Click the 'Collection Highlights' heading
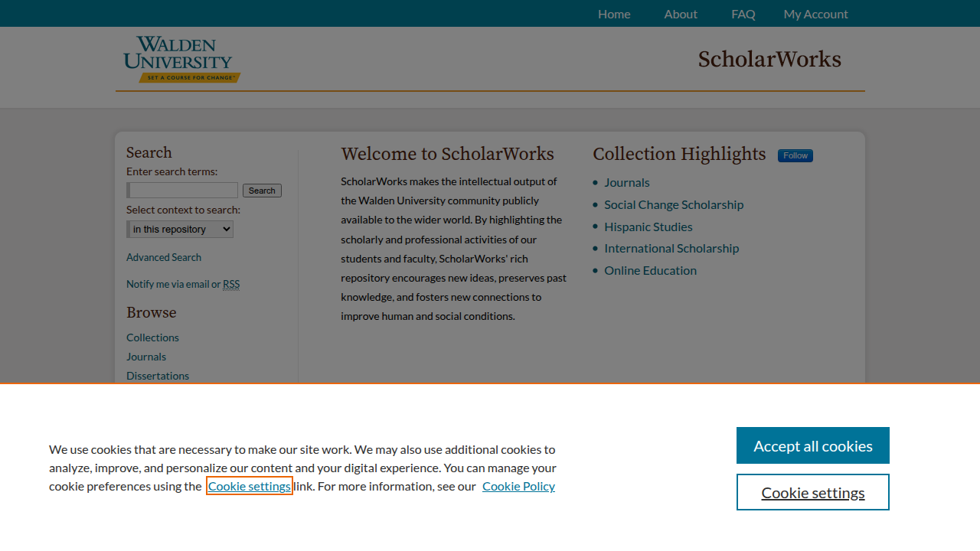 (679, 154)
